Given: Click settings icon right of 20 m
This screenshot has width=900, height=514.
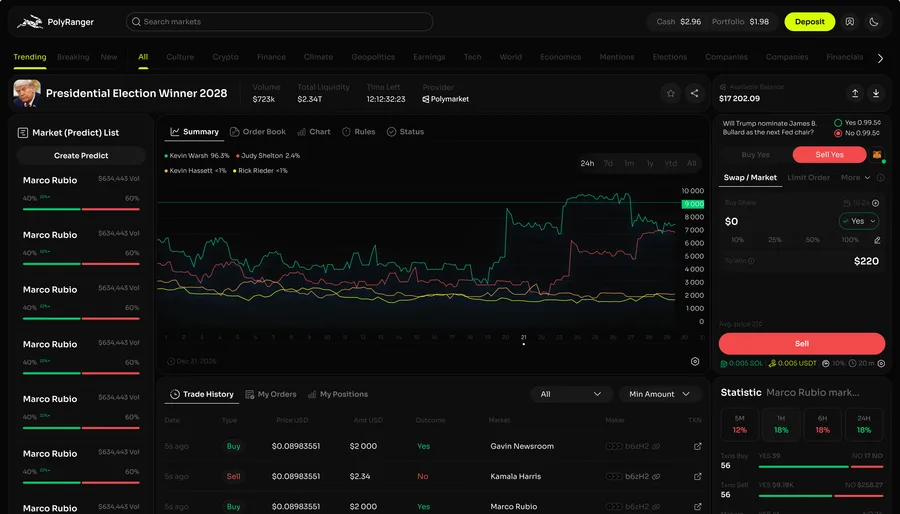Looking at the screenshot, I should click(881, 364).
